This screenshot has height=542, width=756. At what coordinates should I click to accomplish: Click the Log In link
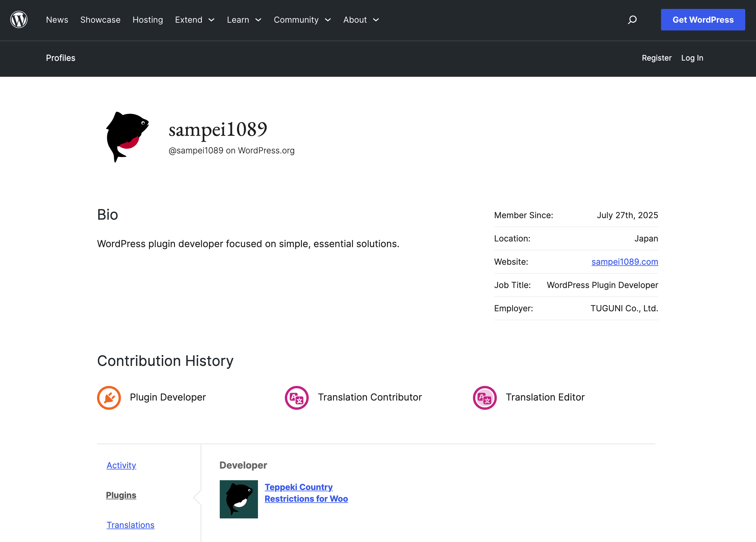coord(692,58)
